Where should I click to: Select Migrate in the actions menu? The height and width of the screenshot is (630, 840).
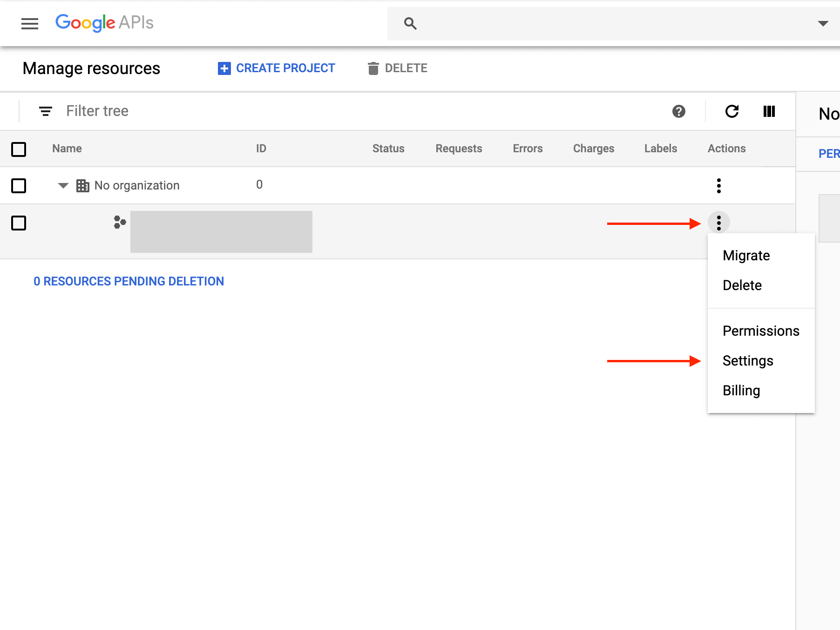point(746,256)
